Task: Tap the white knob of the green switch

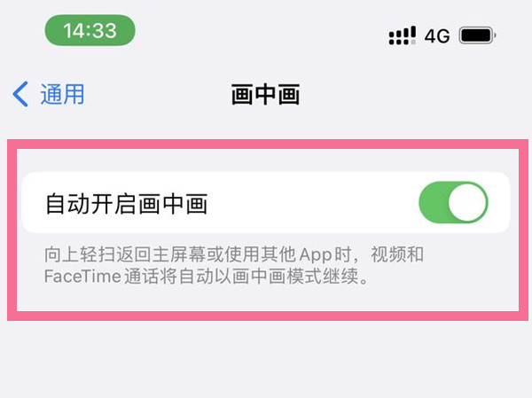Action: pos(467,202)
